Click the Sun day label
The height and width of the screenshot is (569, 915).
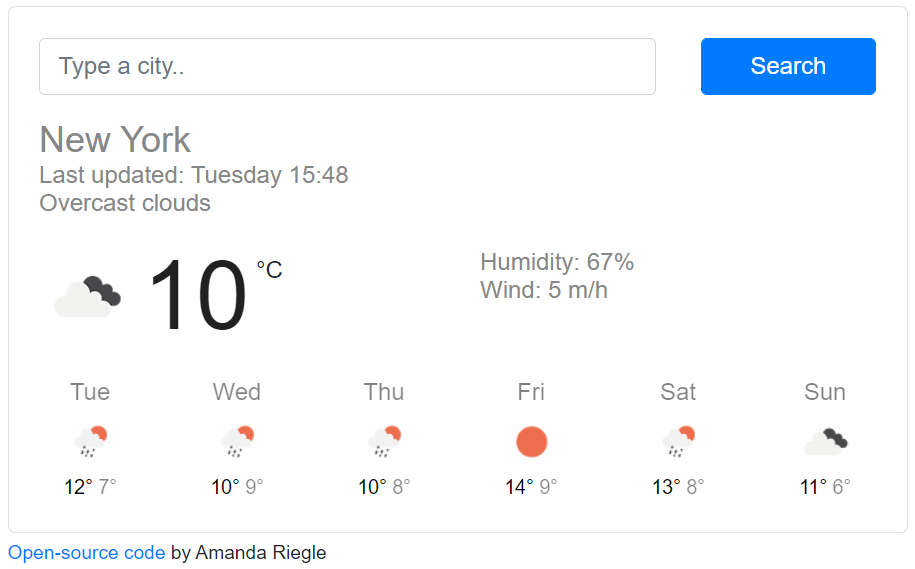[825, 392]
